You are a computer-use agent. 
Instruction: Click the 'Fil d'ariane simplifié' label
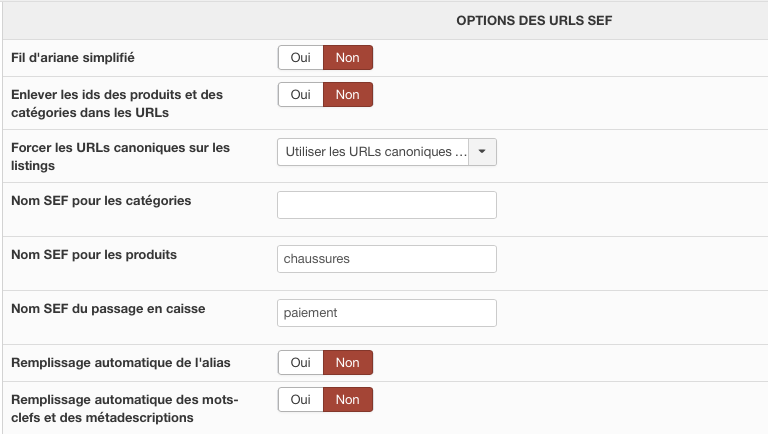[x=73, y=58]
